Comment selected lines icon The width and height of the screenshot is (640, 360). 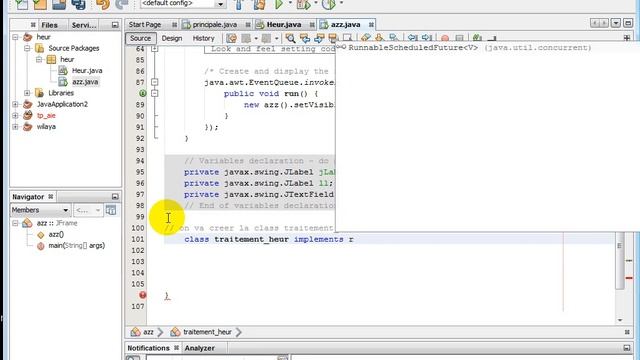[477, 38]
